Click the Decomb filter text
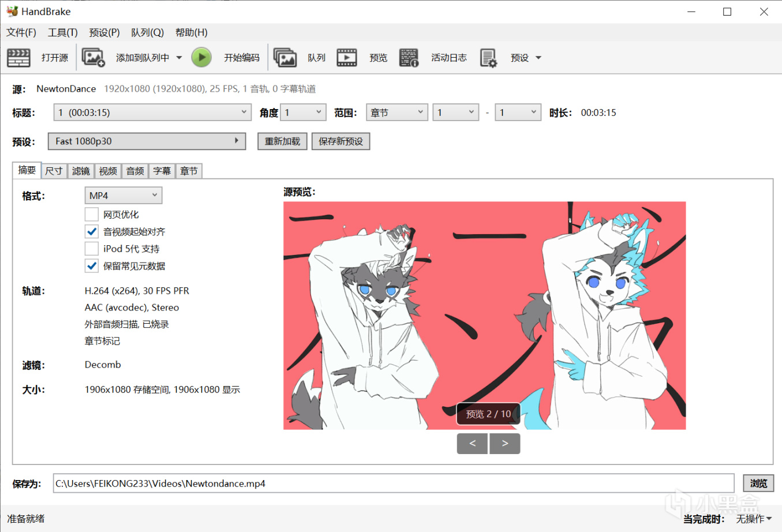782x532 pixels. [x=103, y=365]
